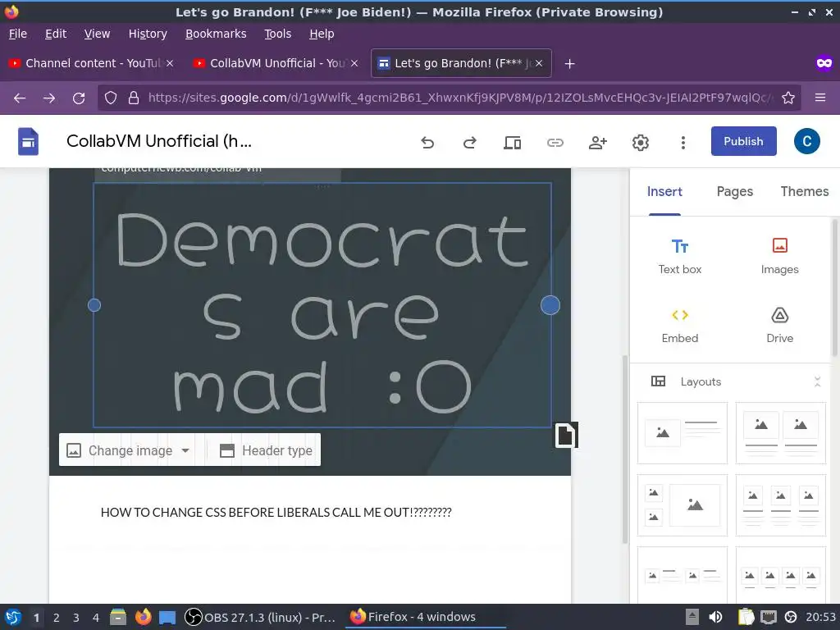Viewport: 840px width, 630px height.
Task: Undo the last action in Sites
Action: 427,143
